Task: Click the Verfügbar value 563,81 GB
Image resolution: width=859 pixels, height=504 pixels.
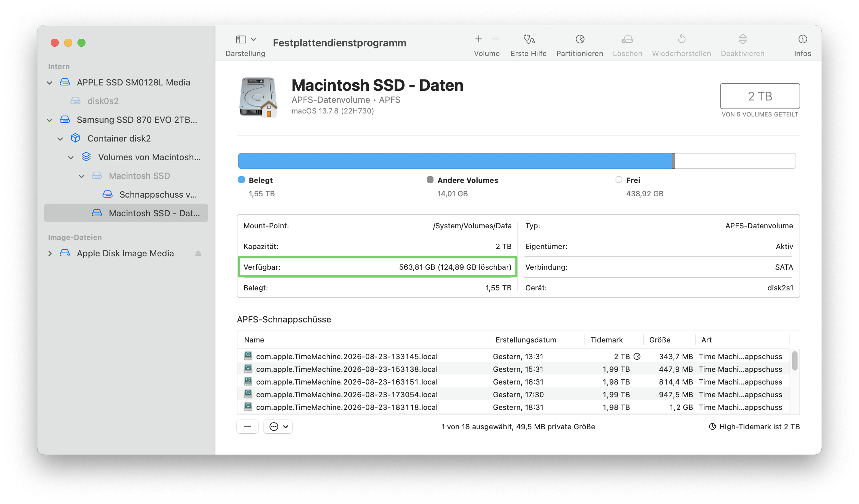Action: click(x=455, y=267)
